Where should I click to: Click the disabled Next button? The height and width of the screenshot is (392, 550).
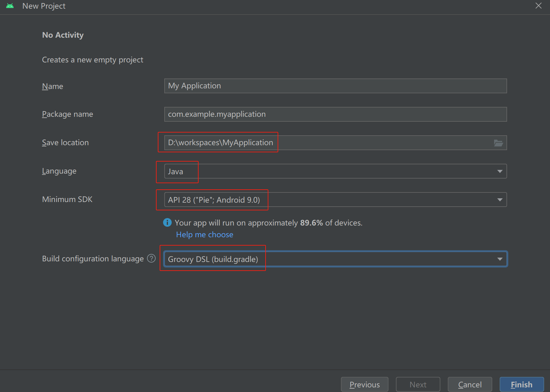418,385
